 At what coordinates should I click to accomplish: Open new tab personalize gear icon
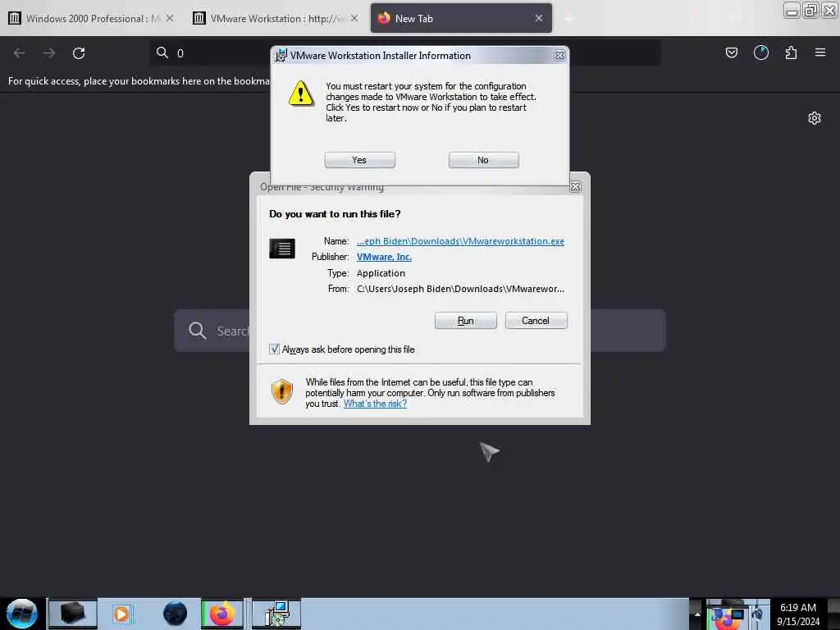(815, 118)
